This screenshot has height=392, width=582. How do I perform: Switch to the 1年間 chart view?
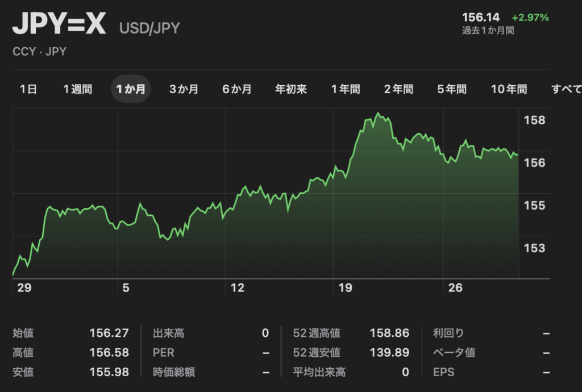coord(346,89)
